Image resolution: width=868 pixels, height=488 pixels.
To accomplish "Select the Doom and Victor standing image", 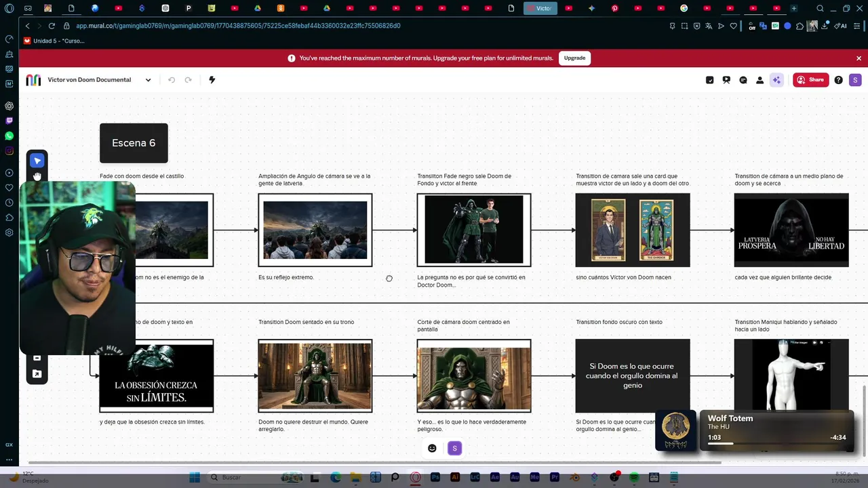I will point(474,230).
